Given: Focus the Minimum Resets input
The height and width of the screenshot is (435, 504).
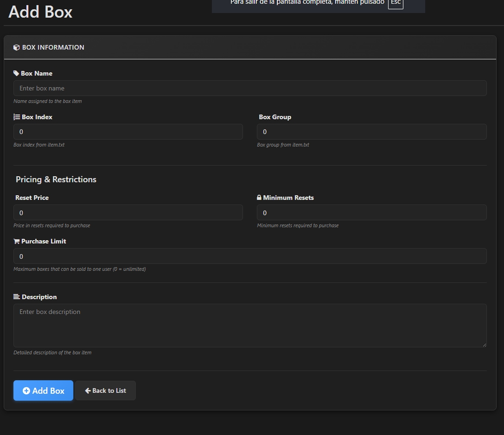Looking at the screenshot, I should click(371, 212).
